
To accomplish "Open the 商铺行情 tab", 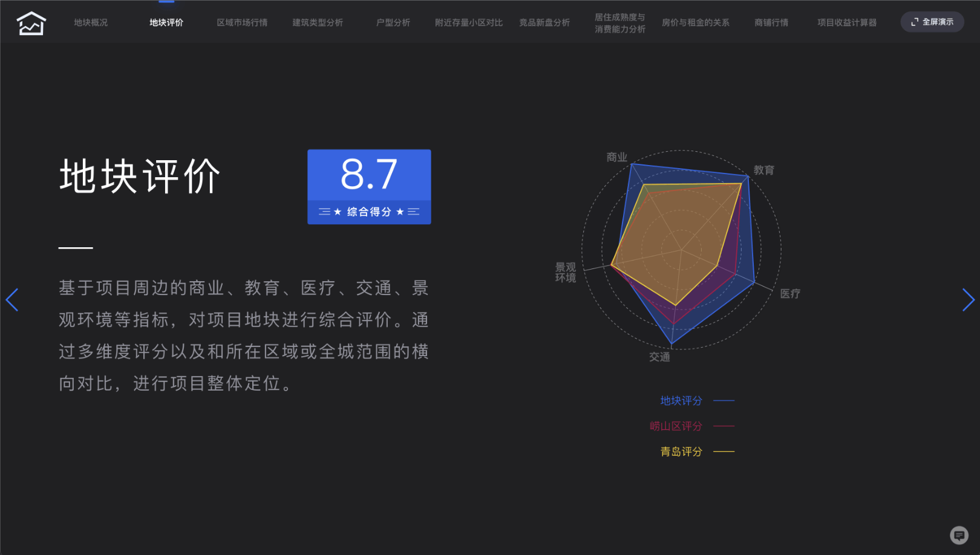I will (771, 23).
